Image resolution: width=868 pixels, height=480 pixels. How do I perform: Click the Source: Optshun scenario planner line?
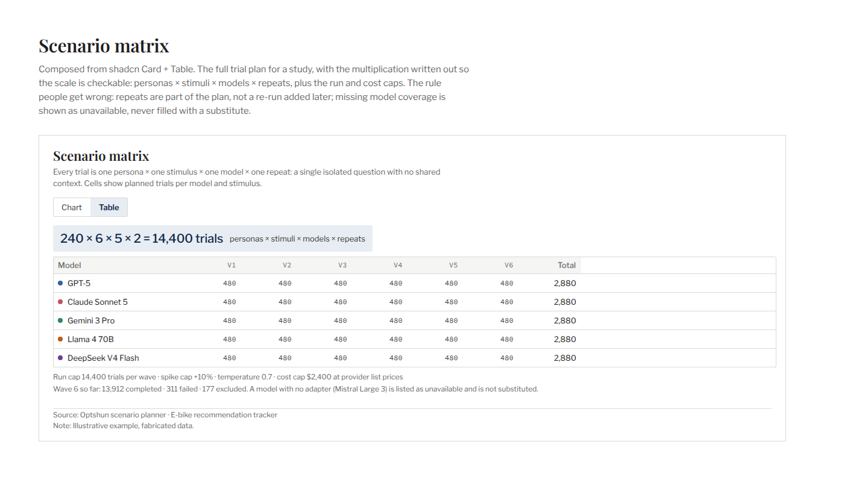pos(165,415)
